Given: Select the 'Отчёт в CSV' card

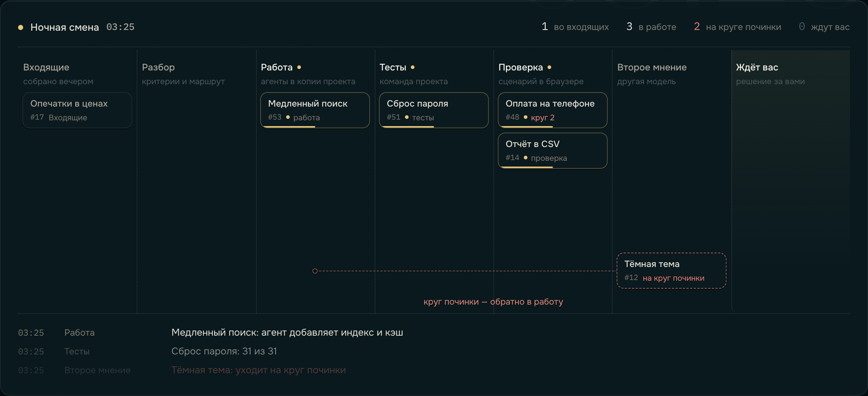Looking at the screenshot, I should (x=553, y=151).
